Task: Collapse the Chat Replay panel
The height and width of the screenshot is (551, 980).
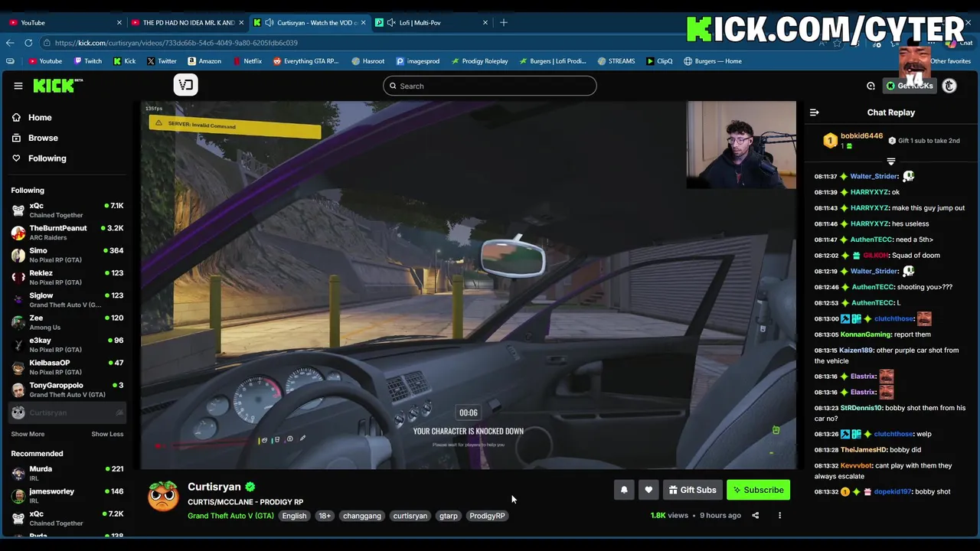Action: click(814, 112)
